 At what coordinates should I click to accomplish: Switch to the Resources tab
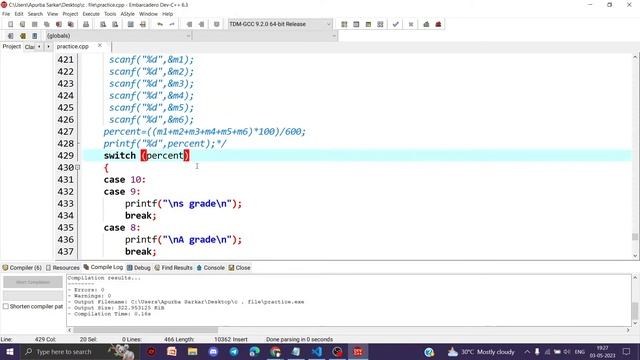[x=62, y=268]
